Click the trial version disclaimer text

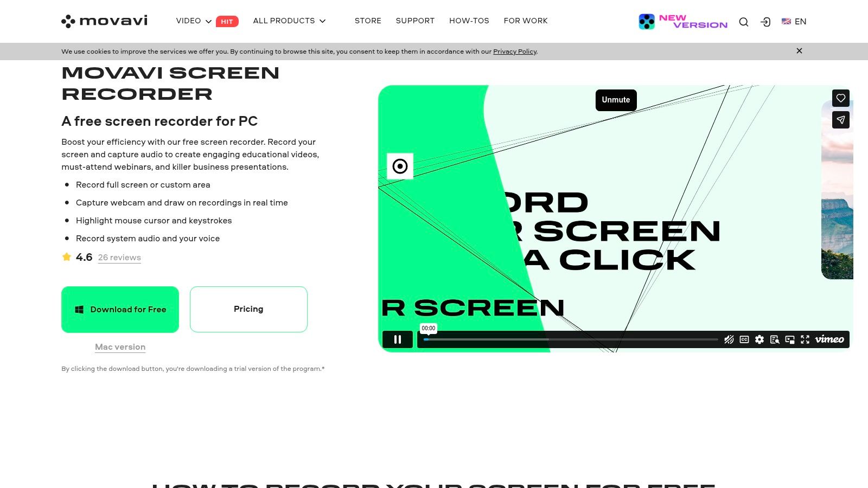193,369
